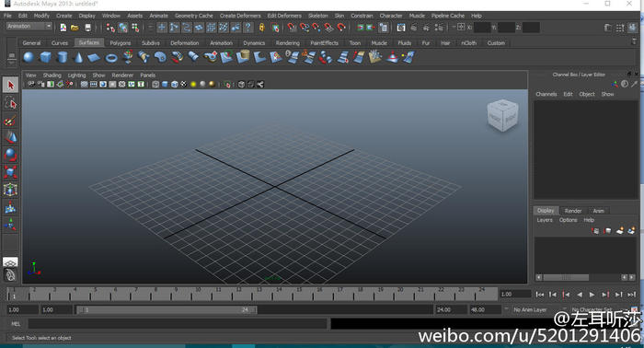Create a NURBS plane from the shelf
The height and width of the screenshot is (348, 644).
tap(94, 57)
